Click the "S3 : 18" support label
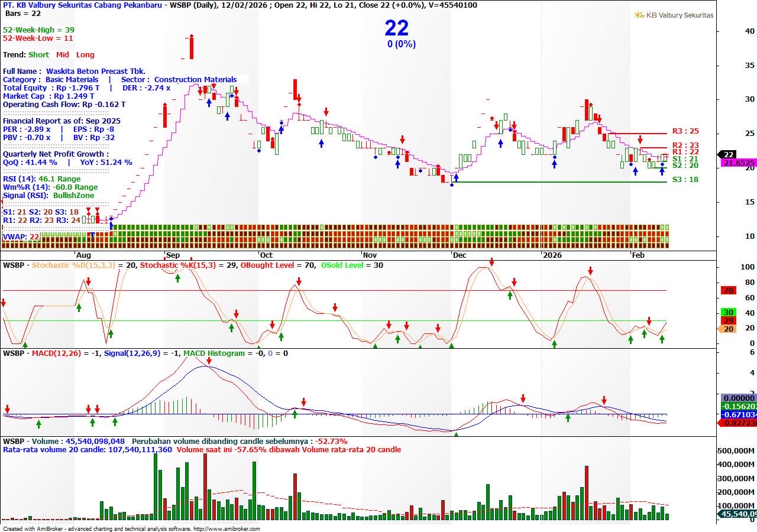This screenshot has width=757, height=532. 685,179
